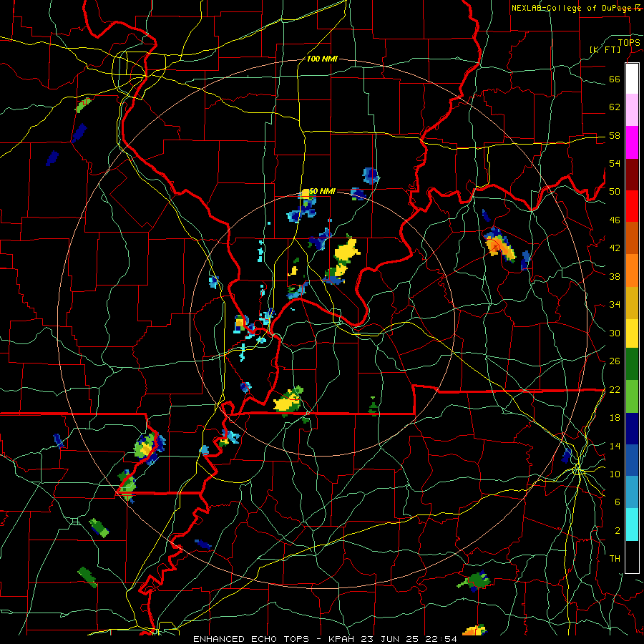Click the legend value 14
The width and height of the screenshot is (644, 644).
(615, 446)
